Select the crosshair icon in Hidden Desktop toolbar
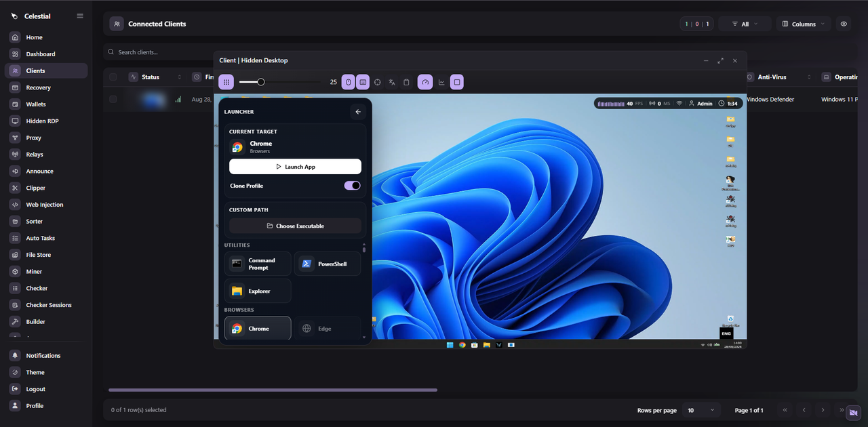Viewport: 868px width, 427px height. [x=378, y=82]
